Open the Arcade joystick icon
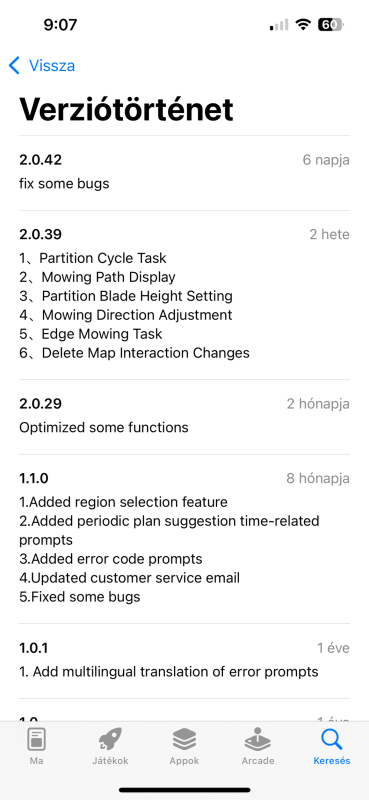This screenshot has height=800, width=369. [x=258, y=740]
